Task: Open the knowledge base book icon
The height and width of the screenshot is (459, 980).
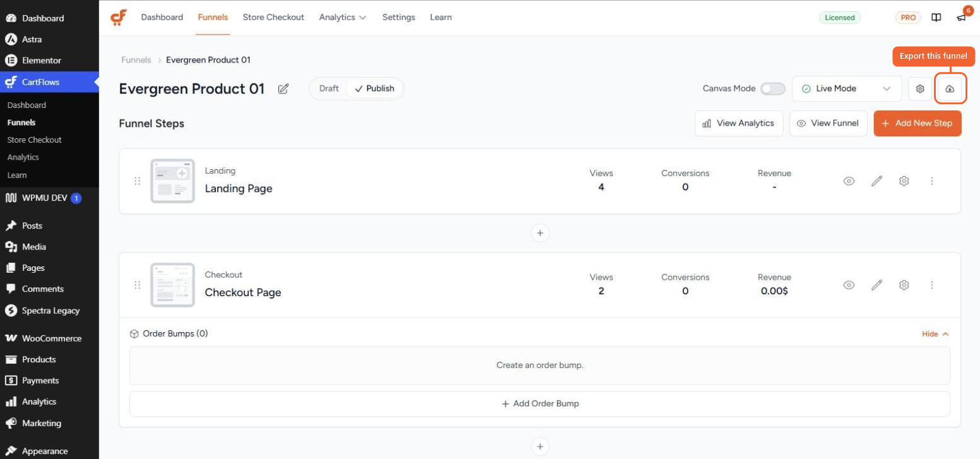Action: click(x=936, y=18)
